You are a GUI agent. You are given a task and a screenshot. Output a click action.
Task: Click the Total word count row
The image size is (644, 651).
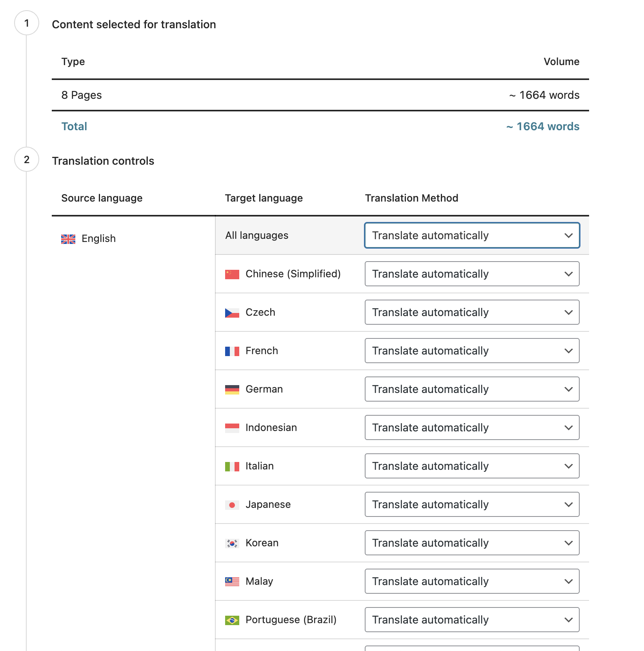[x=320, y=126]
